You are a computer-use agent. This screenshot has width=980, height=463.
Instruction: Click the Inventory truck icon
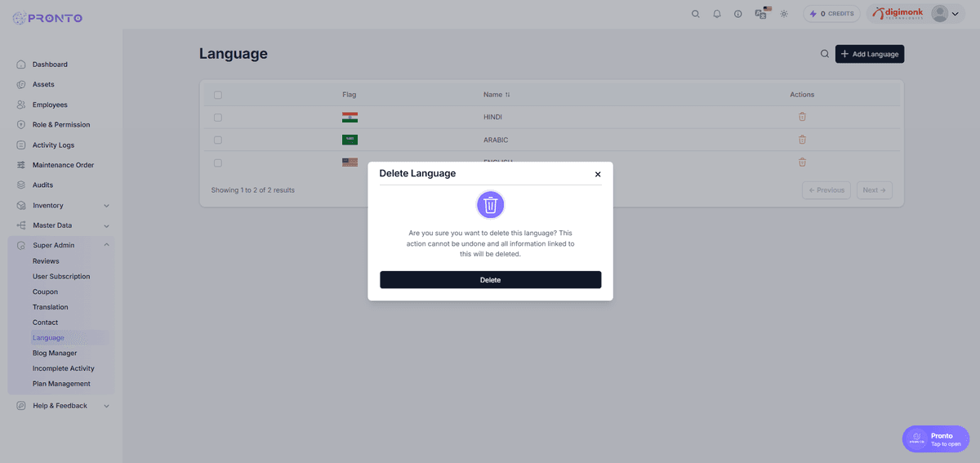tap(21, 206)
